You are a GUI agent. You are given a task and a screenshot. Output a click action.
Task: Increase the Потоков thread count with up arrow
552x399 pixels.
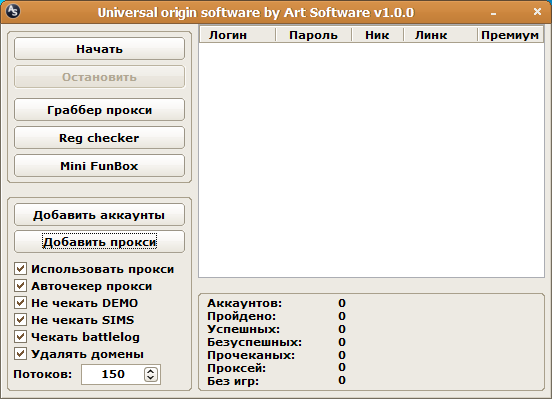click(151, 371)
